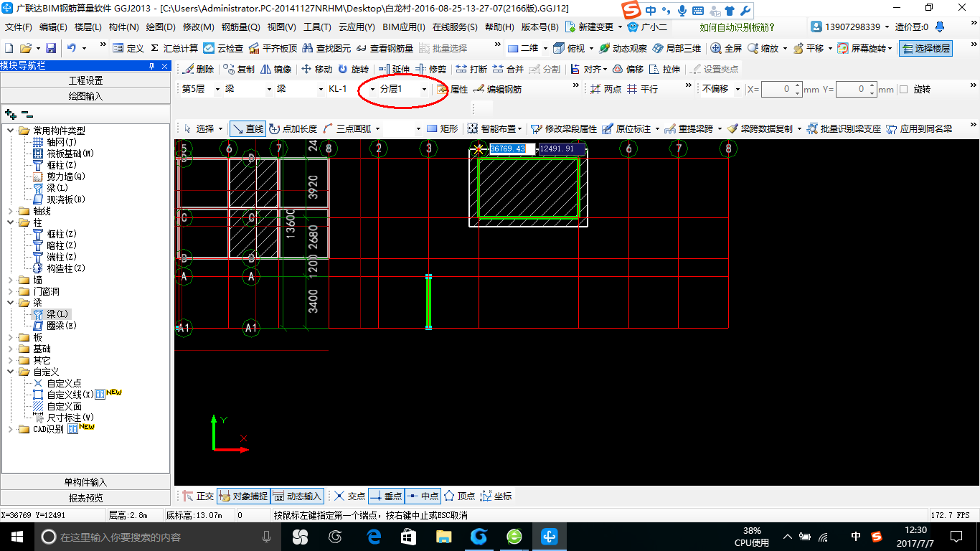Viewport: 980px width, 551px height.
Task: Open the BIM应用(I) menu
Action: [x=404, y=27]
